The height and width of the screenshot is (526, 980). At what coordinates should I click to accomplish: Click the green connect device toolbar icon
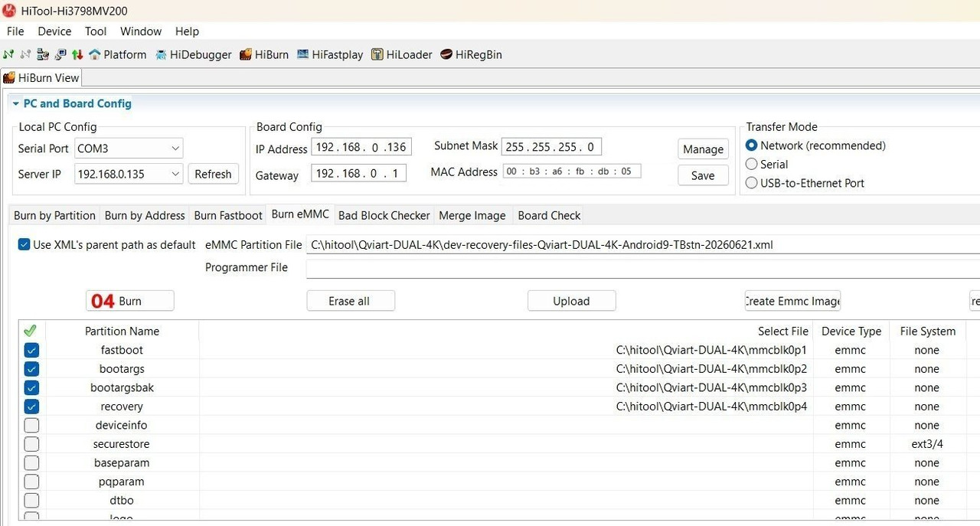[x=8, y=54]
